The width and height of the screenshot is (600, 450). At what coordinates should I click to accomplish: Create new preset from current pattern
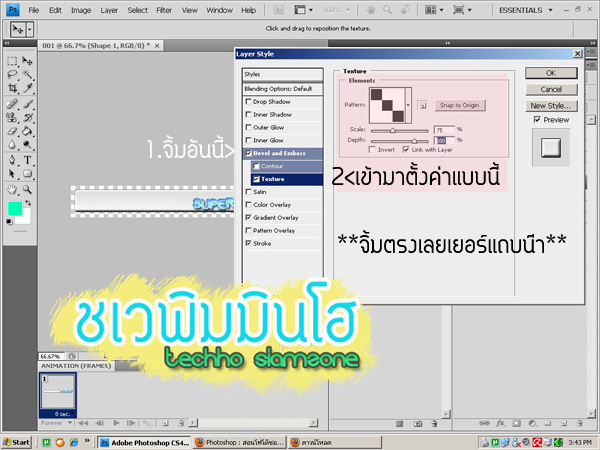(x=422, y=105)
